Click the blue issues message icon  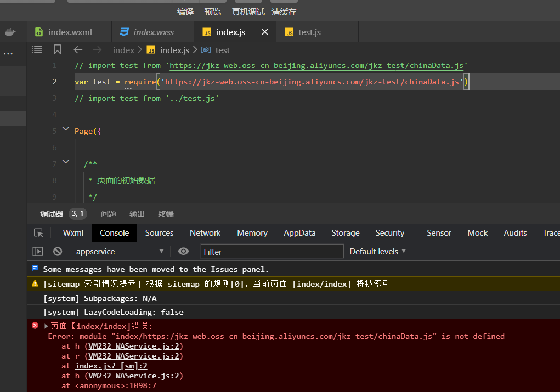pyautogui.click(x=35, y=268)
